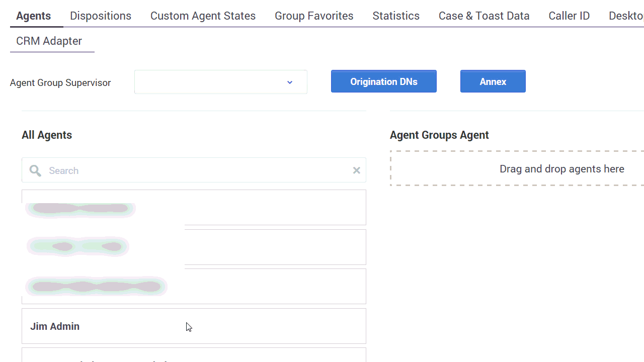Open the Caller ID tab
Image resolution: width=644 pixels, height=362 pixels.
click(x=569, y=16)
